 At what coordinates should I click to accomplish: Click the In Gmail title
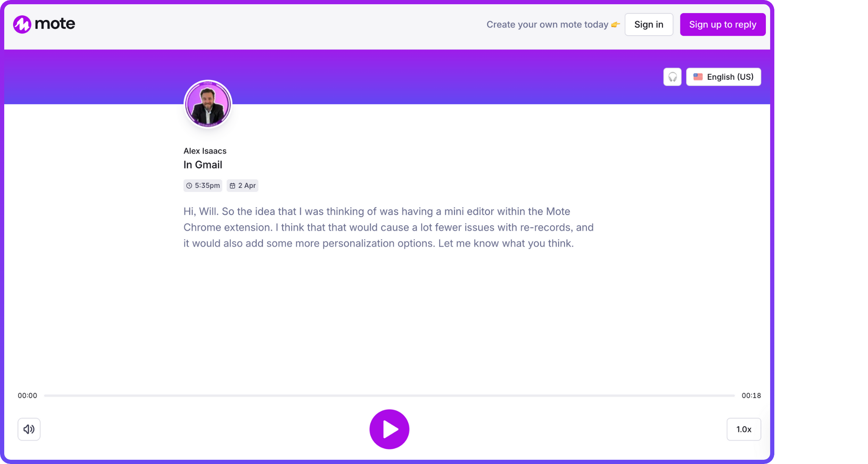203,165
